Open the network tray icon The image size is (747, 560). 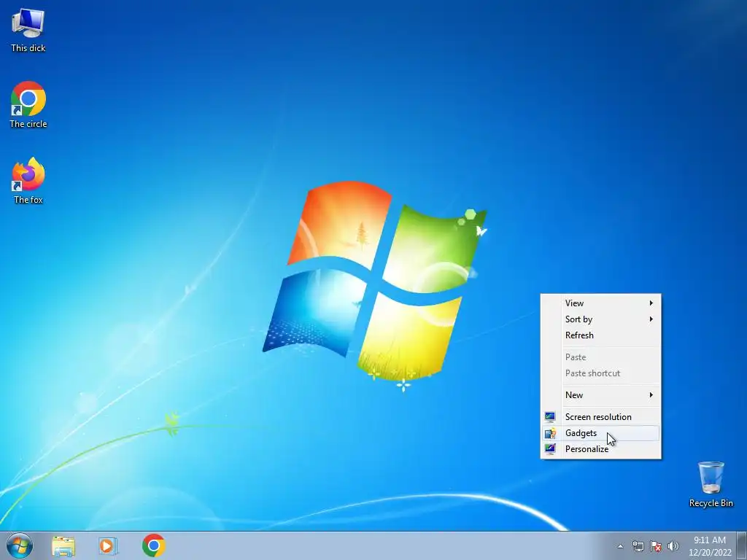click(x=638, y=546)
